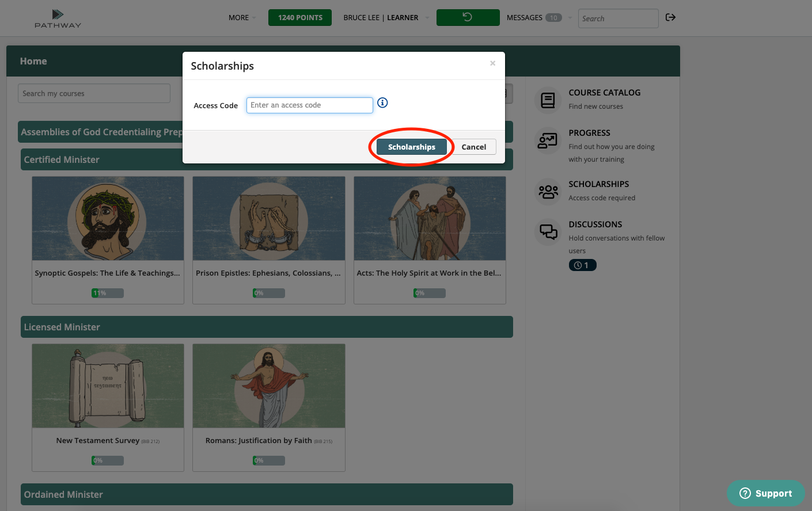
Task: Click the info icon beside Access Code
Action: 382,103
